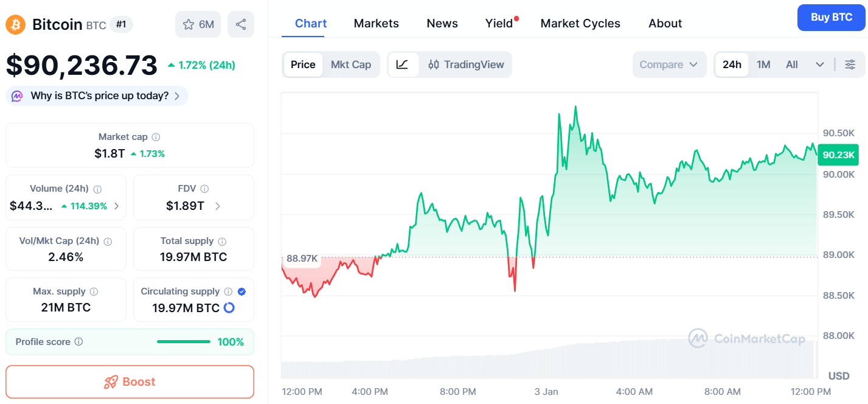Expand more time range options chevron
This screenshot has height=404, width=868.
[819, 64]
